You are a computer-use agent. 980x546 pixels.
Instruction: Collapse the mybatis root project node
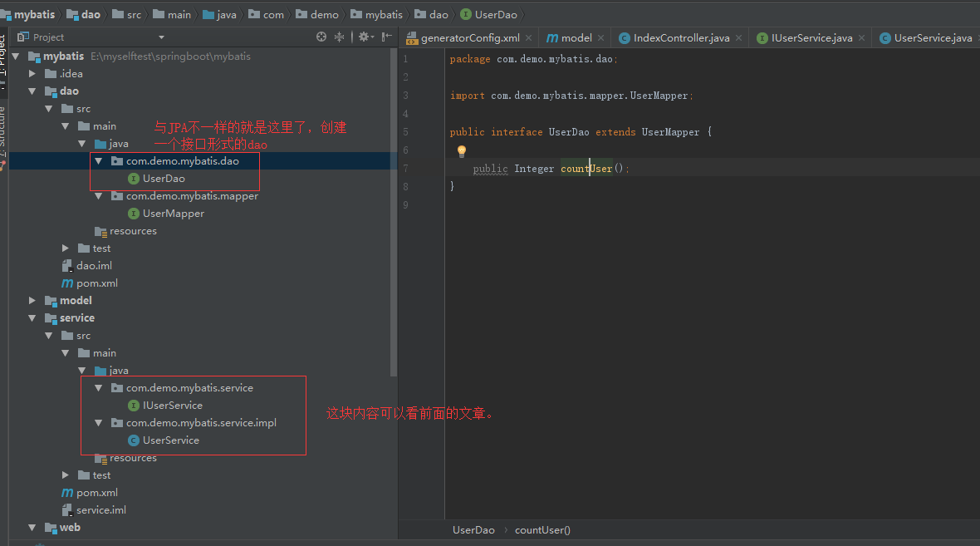[x=16, y=57]
